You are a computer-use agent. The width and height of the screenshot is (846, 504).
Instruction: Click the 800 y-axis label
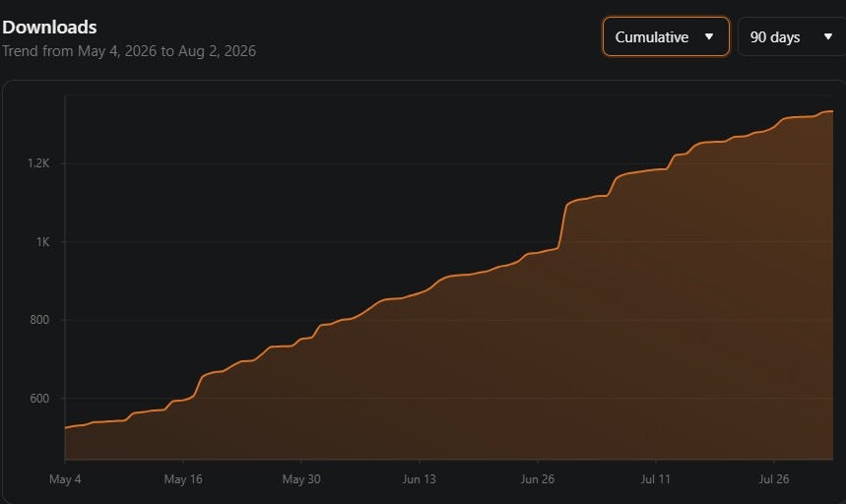tap(39, 320)
